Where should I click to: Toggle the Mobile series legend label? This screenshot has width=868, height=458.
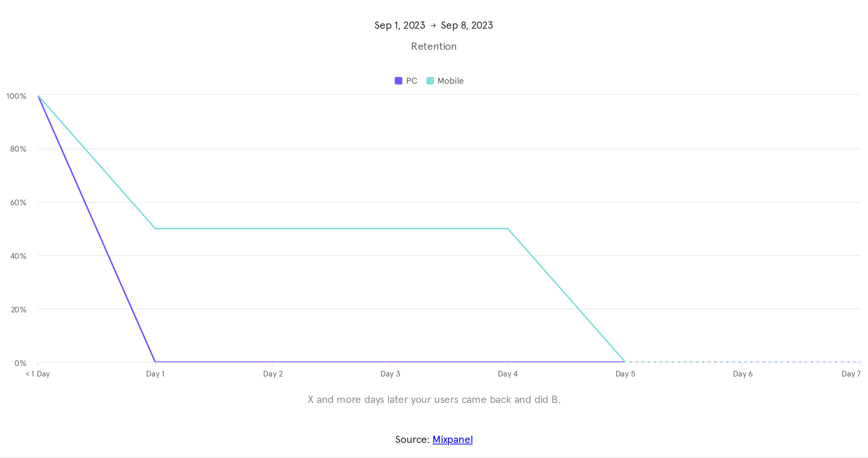[x=450, y=81]
